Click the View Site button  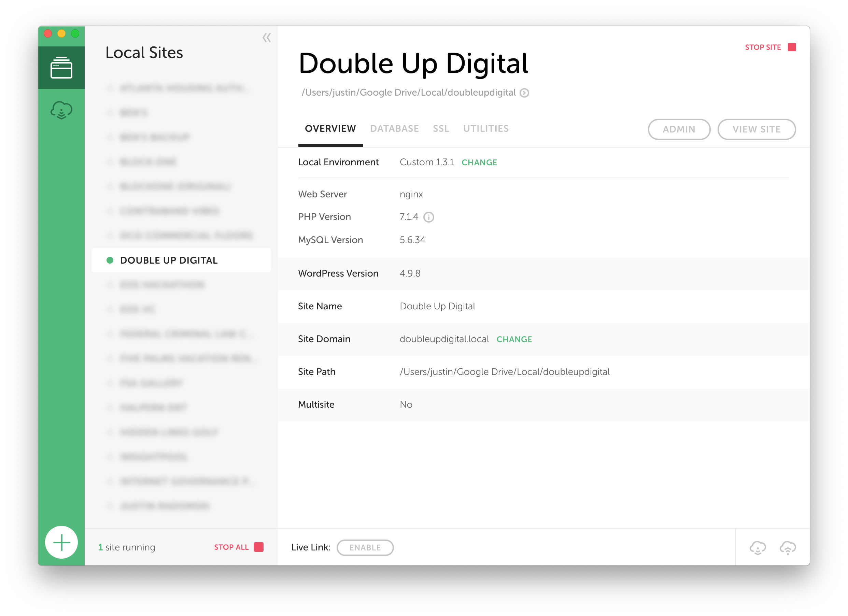click(757, 129)
